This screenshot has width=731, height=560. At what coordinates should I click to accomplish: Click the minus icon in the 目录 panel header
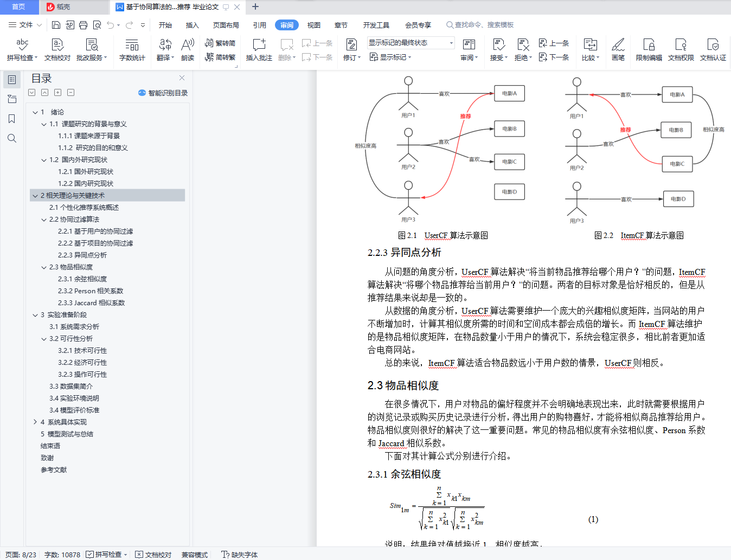[x=71, y=93]
